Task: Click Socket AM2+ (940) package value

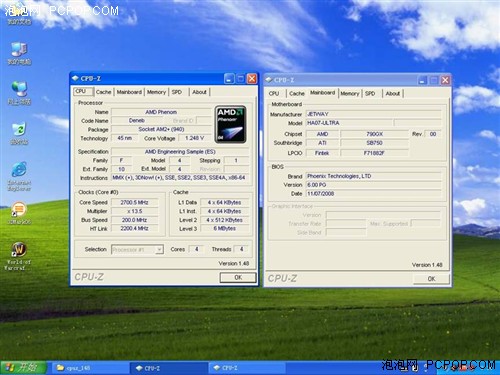Action: 161,129
